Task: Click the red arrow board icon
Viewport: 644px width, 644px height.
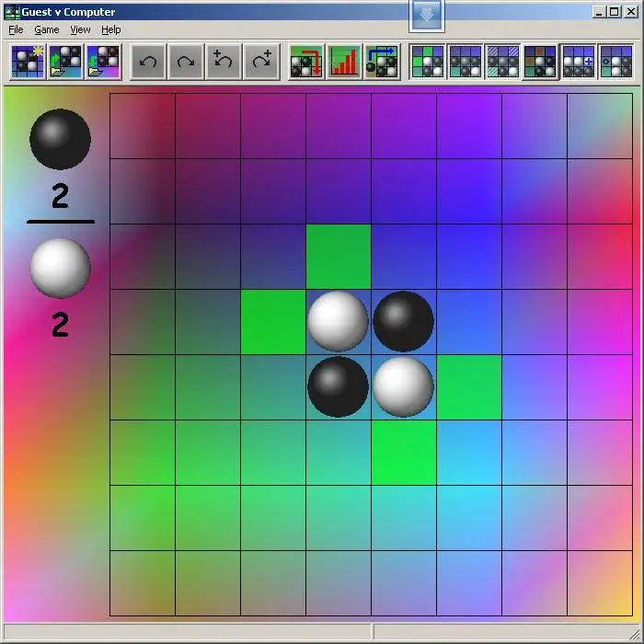Action: (306, 62)
